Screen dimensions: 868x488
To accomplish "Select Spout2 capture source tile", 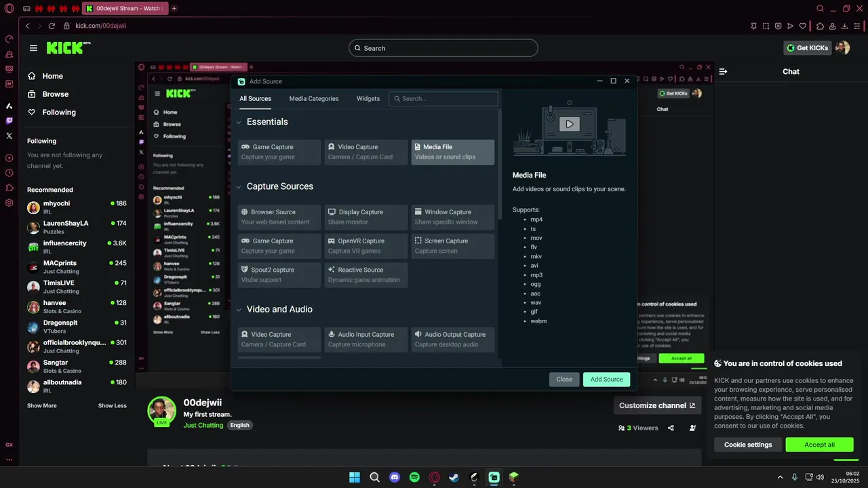I will (x=279, y=275).
